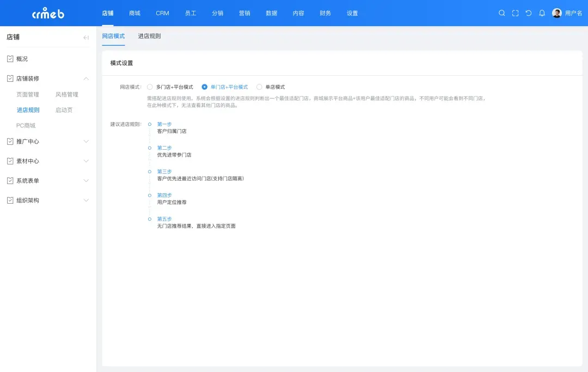Click the 概况 sidebar icon

click(10, 59)
